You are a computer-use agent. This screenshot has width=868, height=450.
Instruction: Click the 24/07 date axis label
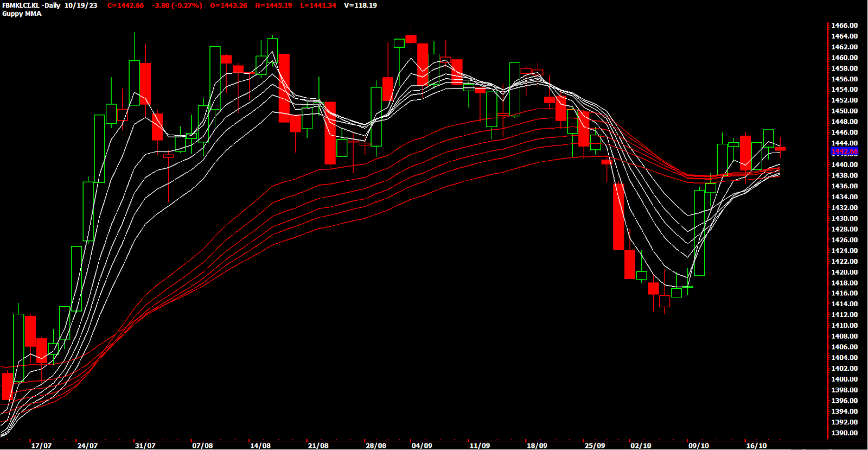(87, 446)
